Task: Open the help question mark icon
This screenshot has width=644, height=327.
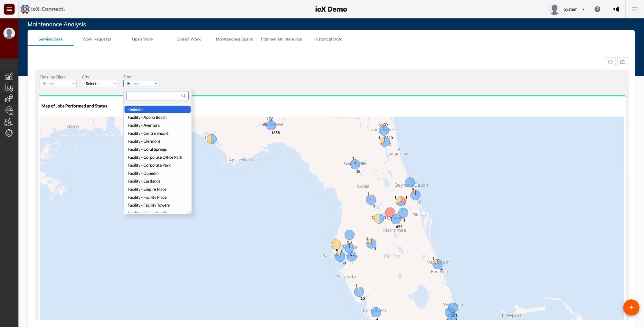Action: pos(597,9)
